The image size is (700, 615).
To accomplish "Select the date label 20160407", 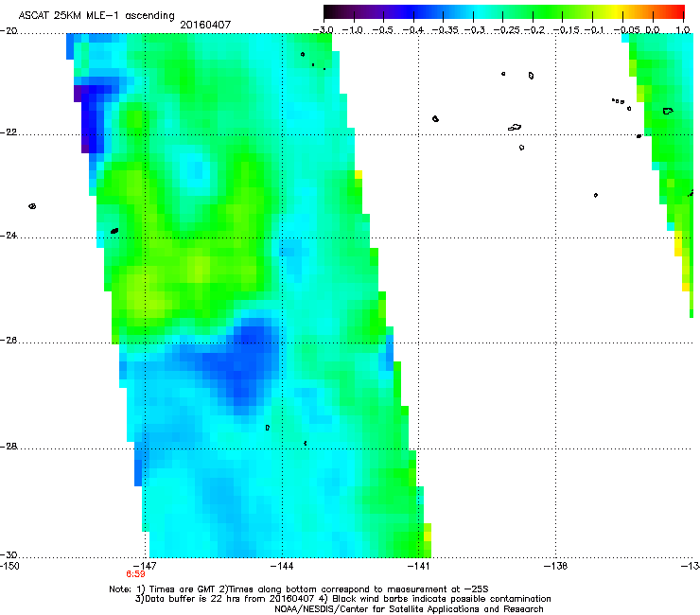I will [205, 25].
